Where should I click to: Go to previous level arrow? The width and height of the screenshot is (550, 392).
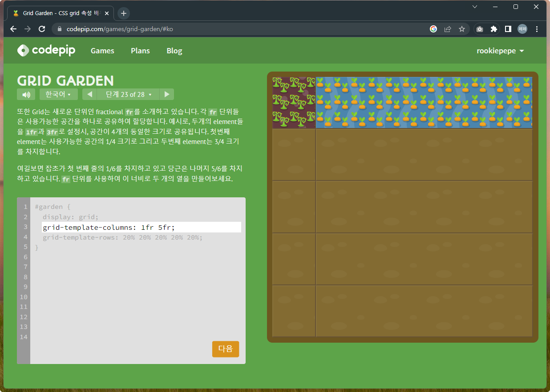[89, 94]
